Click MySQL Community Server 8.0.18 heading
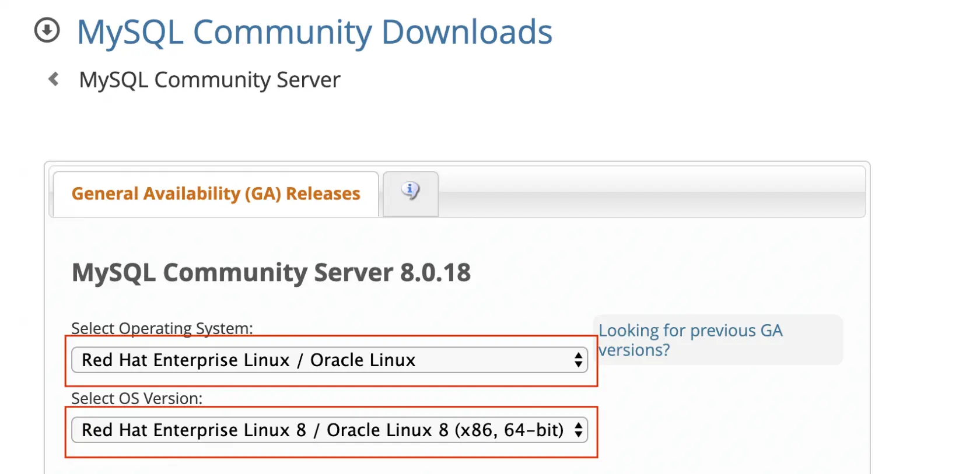Screen dimensions: 980x474 (271, 272)
